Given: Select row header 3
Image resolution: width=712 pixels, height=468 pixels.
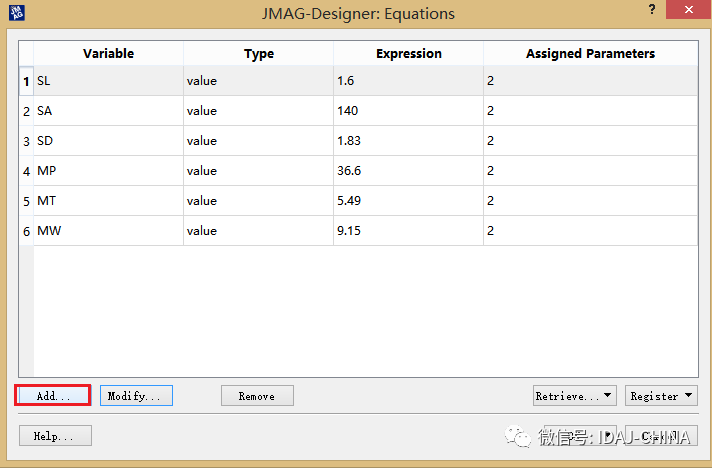Looking at the screenshot, I should coord(26,141).
